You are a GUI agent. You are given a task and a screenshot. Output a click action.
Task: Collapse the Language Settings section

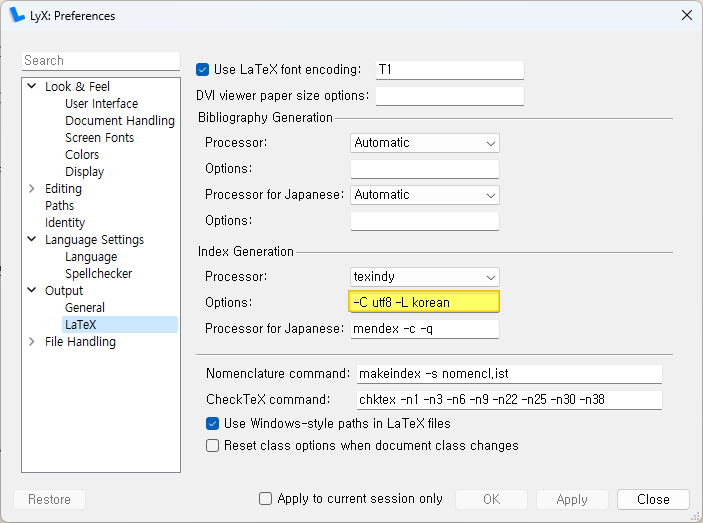coord(32,239)
